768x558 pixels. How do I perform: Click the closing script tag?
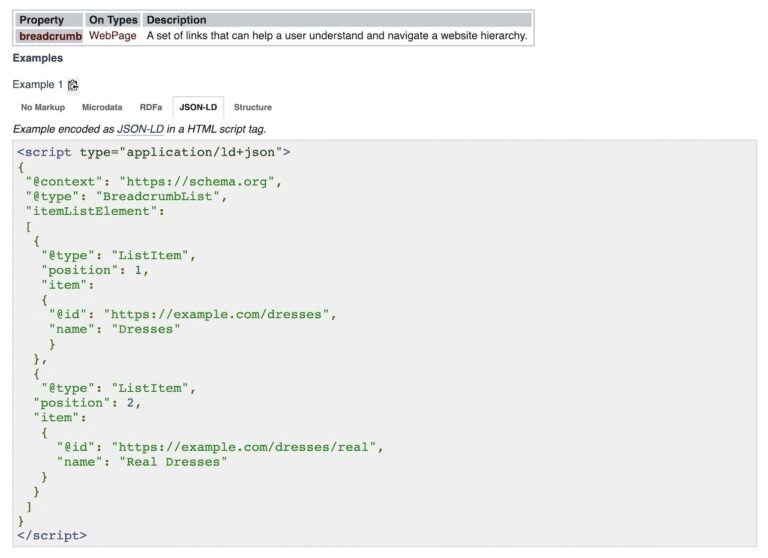[52, 536]
